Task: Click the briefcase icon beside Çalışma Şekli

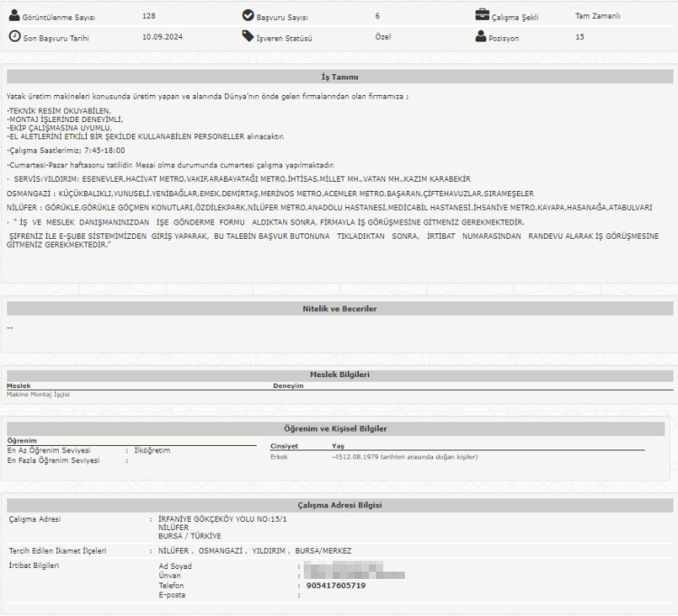Action: coord(483,15)
